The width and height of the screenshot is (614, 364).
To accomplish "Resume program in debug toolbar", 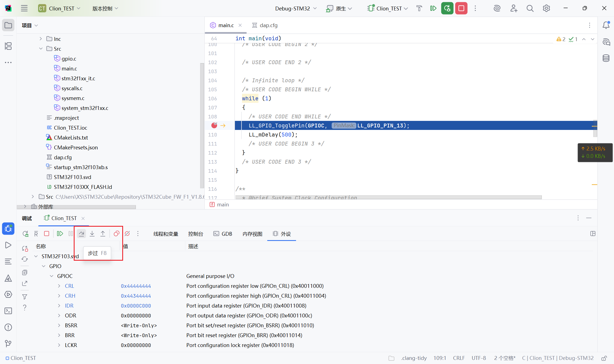I will [x=60, y=234].
